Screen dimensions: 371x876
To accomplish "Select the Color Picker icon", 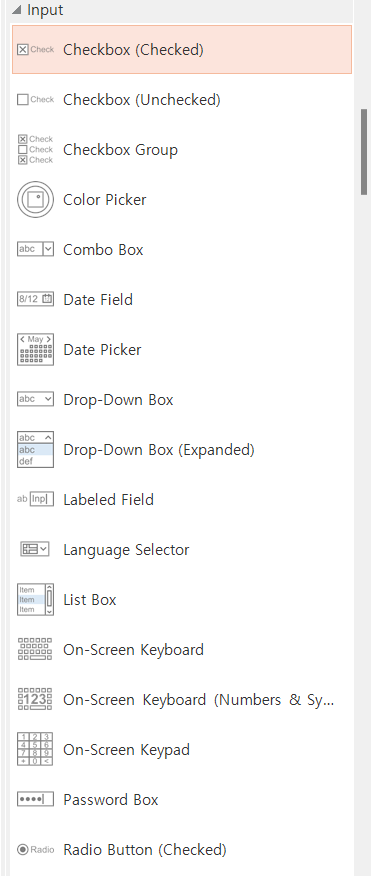I will [35, 199].
